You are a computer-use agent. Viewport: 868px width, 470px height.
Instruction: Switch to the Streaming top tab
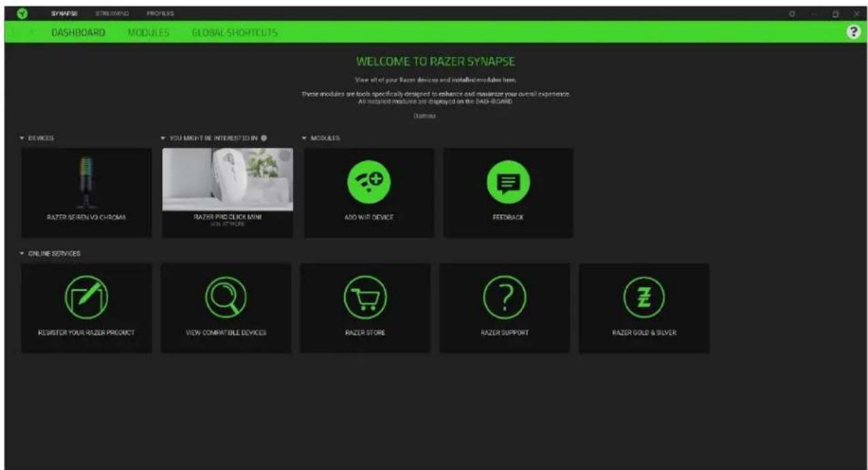coord(112,14)
